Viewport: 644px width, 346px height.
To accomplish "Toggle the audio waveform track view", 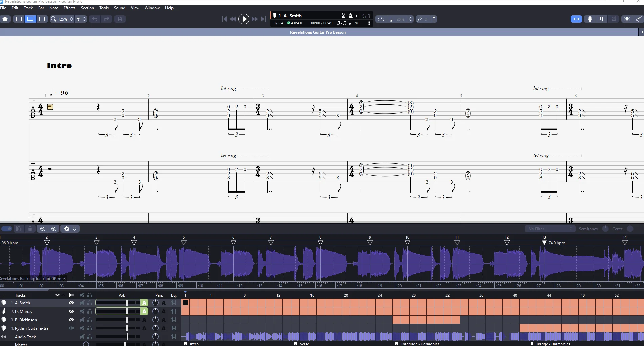I will (x=576, y=19).
